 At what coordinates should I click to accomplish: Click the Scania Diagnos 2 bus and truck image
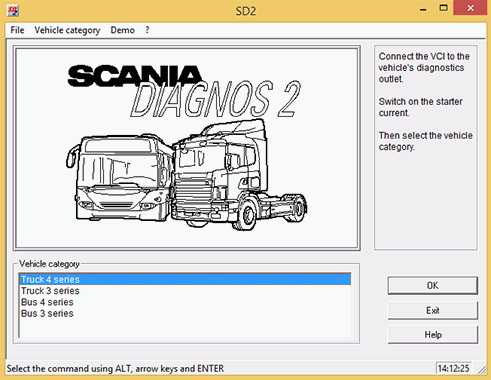click(187, 148)
